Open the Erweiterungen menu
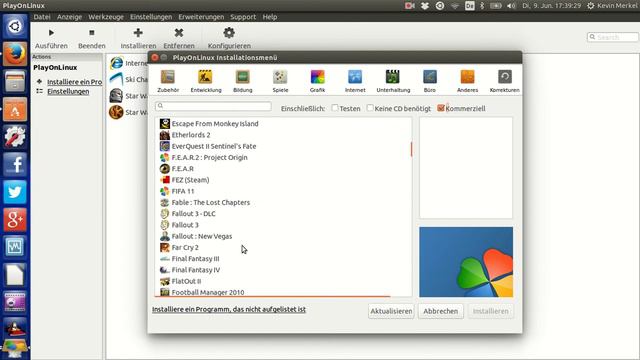The width and height of the screenshot is (640, 360). coord(201,17)
